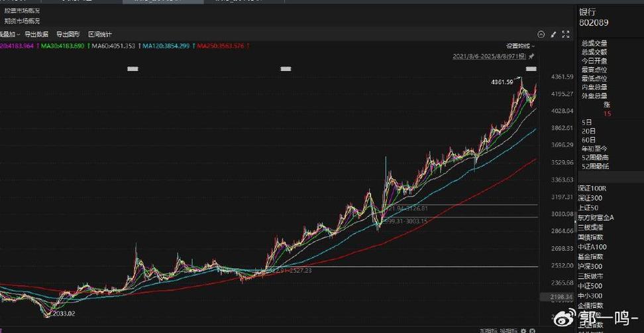Viewport: 644px width, 333px height.
Task: Click the 2021/8/6-2025/8/8 date range link
Action: (489, 57)
